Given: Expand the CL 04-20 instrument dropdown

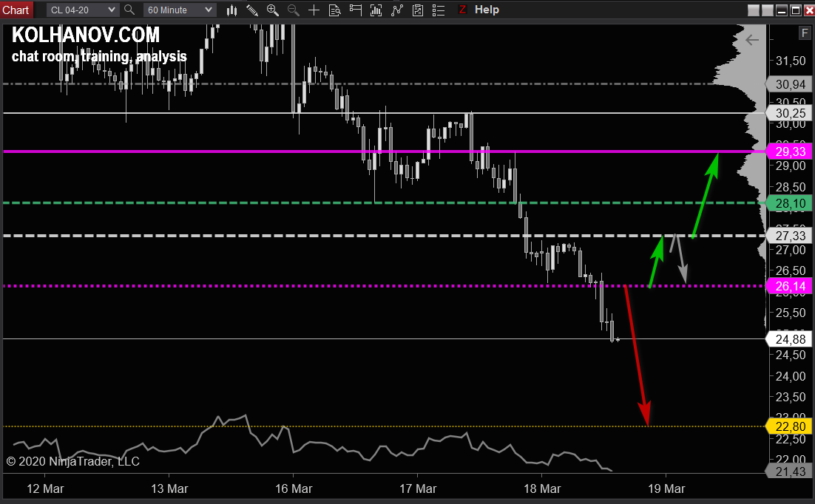Looking at the screenshot, I should [x=82, y=10].
